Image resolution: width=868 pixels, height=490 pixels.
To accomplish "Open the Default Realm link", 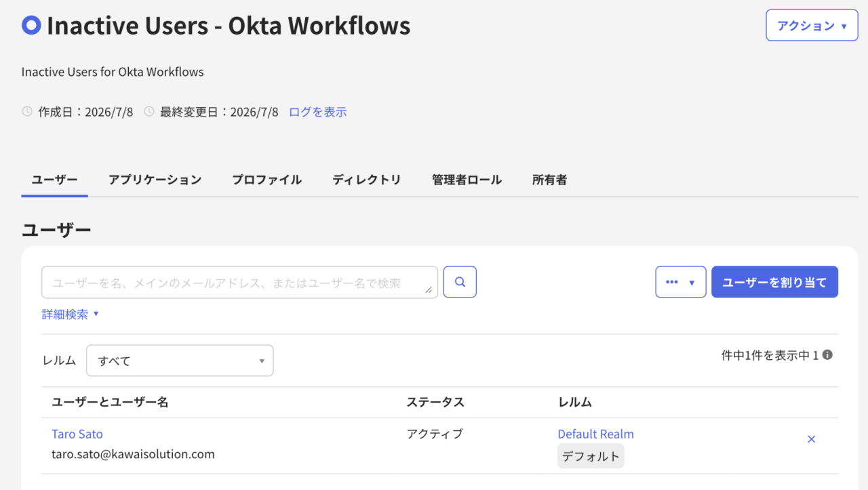I will [596, 434].
